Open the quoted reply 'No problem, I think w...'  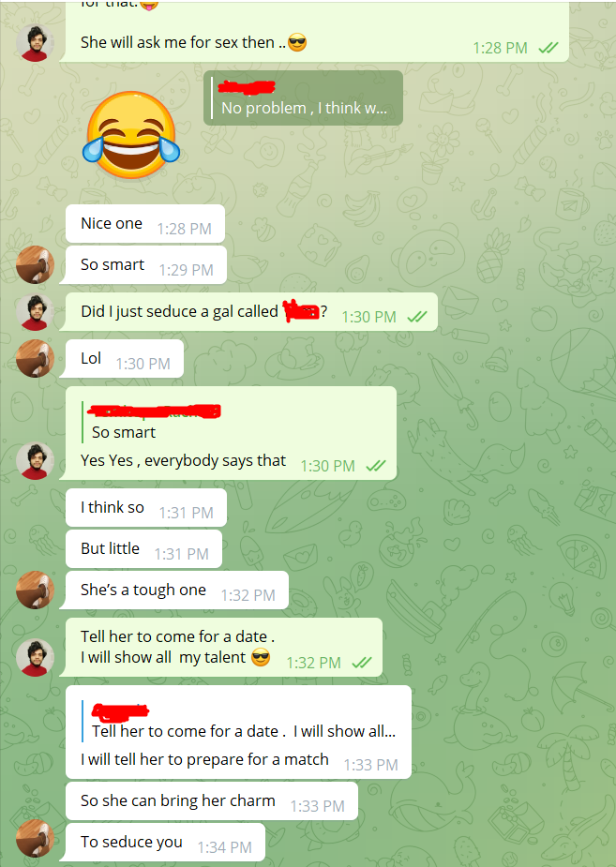(x=303, y=97)
